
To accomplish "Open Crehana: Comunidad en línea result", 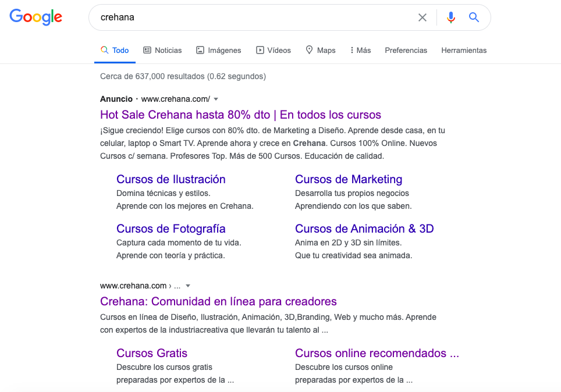I will click(218, 301).
